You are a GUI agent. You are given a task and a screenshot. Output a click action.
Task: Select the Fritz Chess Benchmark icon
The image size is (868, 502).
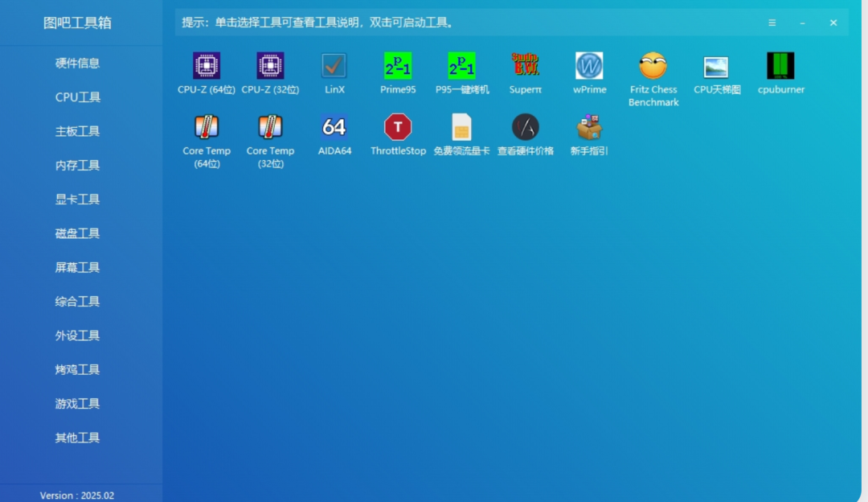[653, 66]
